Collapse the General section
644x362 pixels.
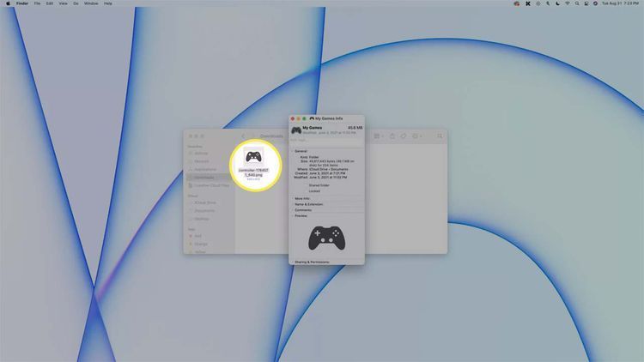293,150
